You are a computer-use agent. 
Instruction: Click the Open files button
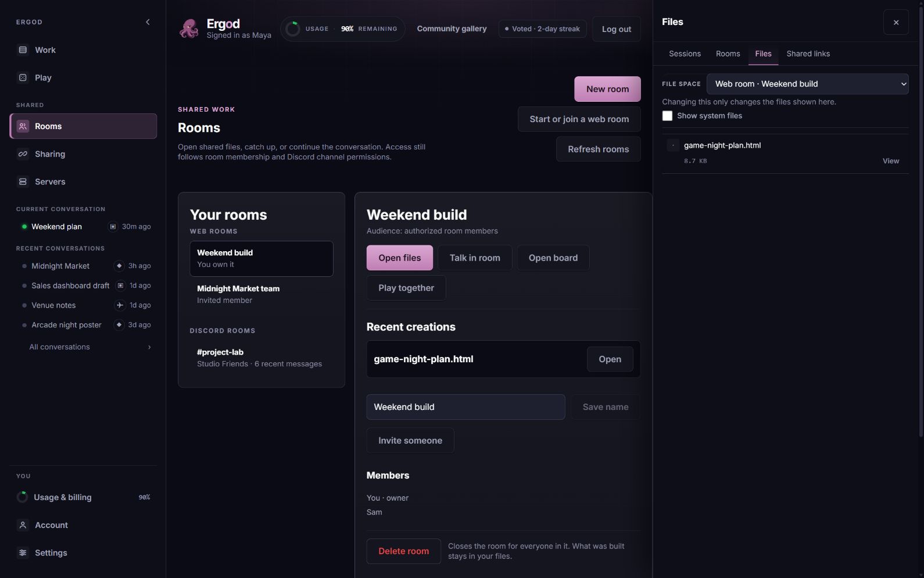[399, 258]
